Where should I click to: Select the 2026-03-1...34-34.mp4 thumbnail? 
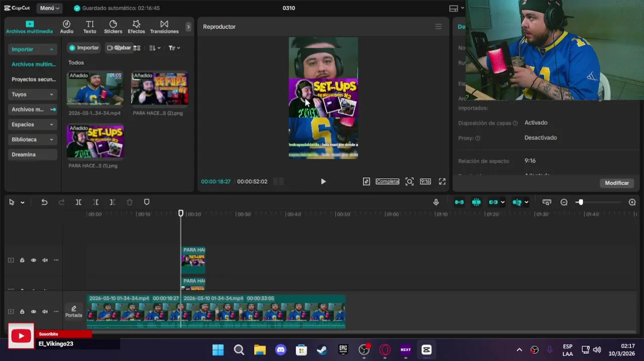click(x=95, y=88)
